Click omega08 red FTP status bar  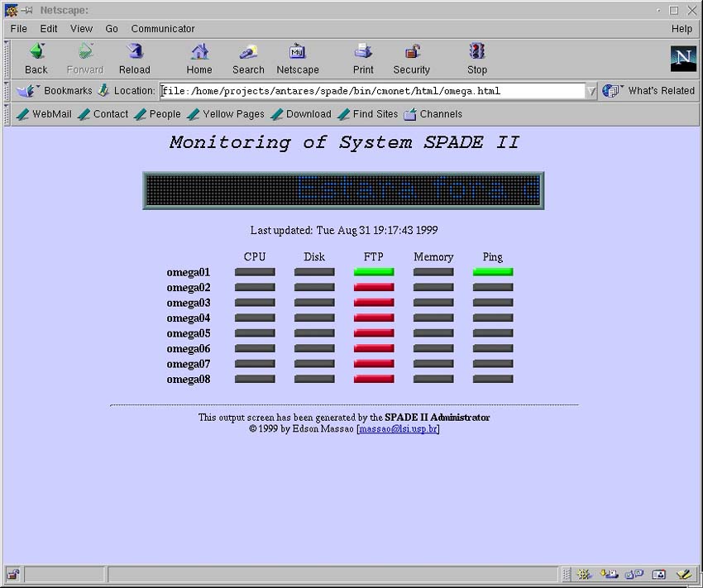pyautogui.click(x=374, y=379)
